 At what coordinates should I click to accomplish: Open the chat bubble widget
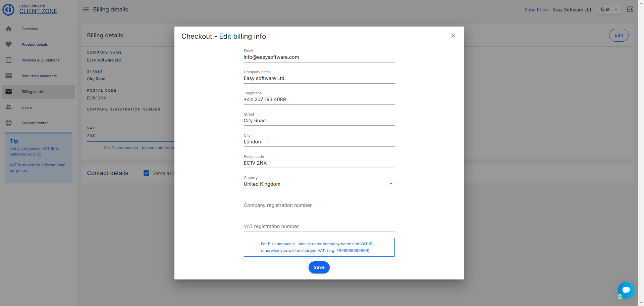tap(626, 290)
